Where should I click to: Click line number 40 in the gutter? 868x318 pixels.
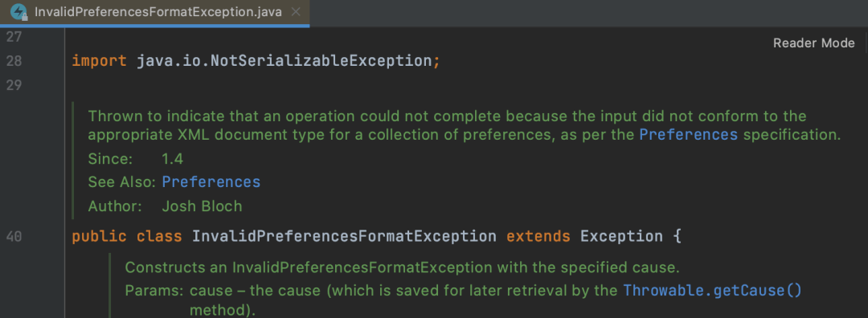(14, 237)
